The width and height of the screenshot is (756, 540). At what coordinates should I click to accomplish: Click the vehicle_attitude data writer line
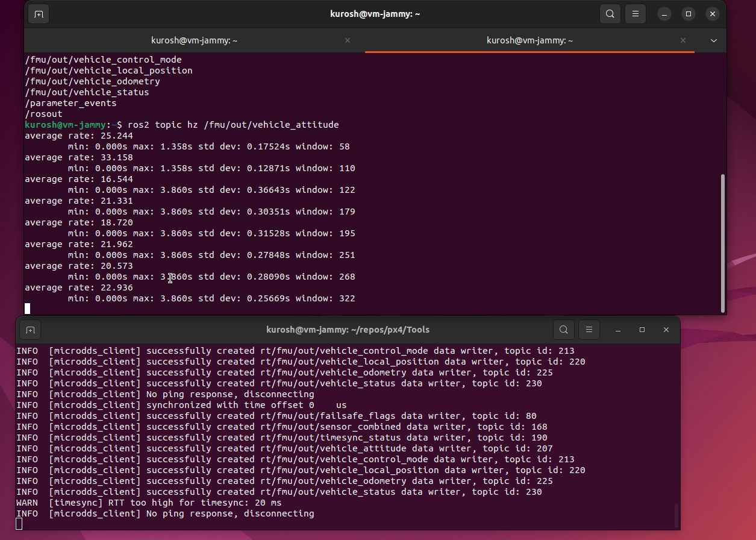pyautogui.click(x=284, y=448)
